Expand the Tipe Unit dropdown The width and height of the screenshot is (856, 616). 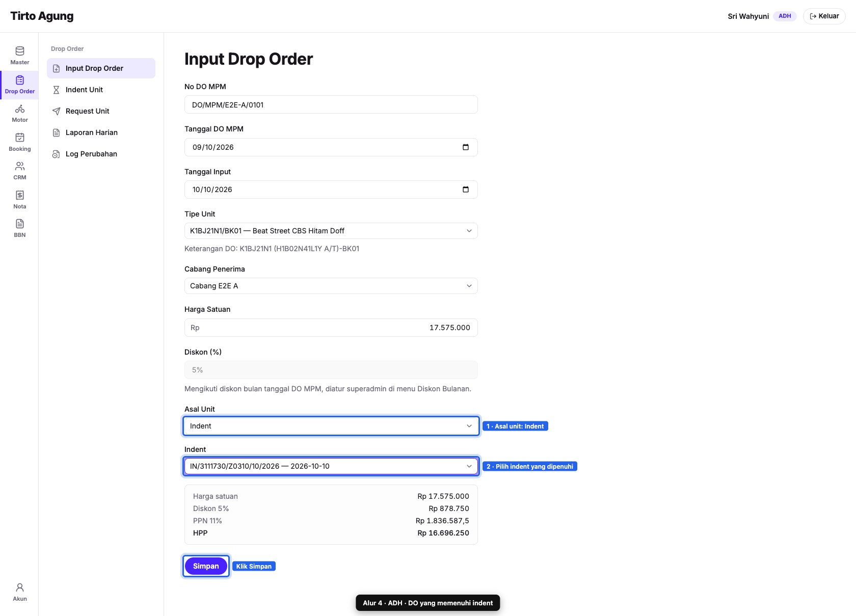tap(331, 231)
